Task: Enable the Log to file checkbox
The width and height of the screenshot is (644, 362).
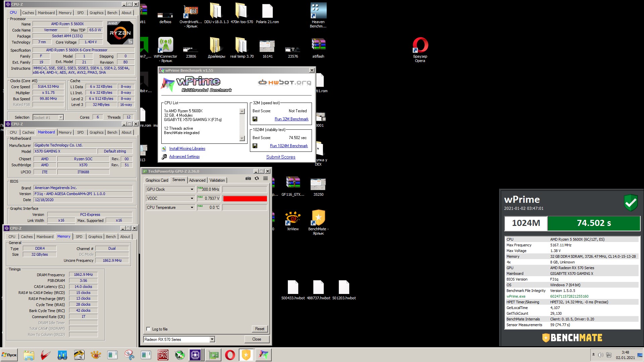Action: pyautogui.click(x=149, y=329)
